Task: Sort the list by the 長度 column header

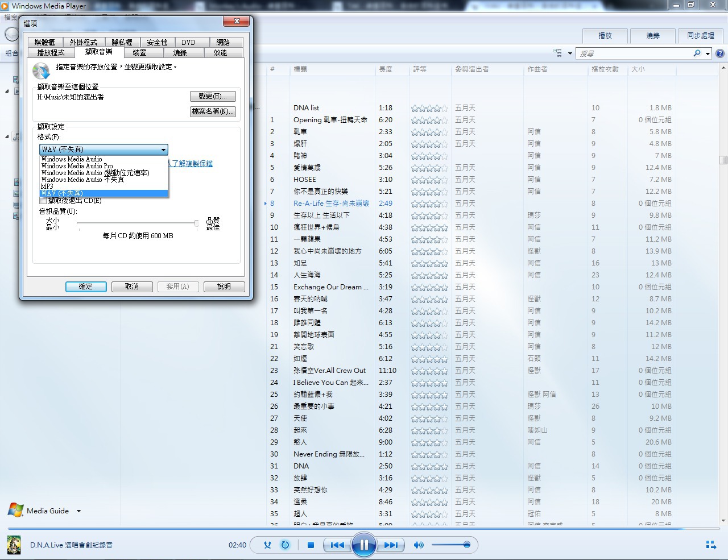Action: tap(392, 69)
